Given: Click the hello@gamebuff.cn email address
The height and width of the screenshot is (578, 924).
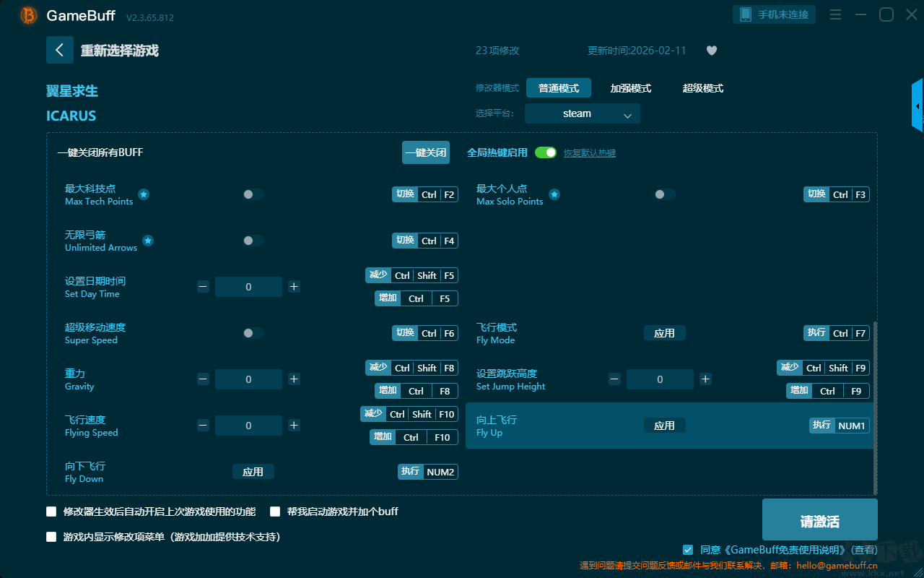Looking at the screenshot, I should (x=837, y=566).
